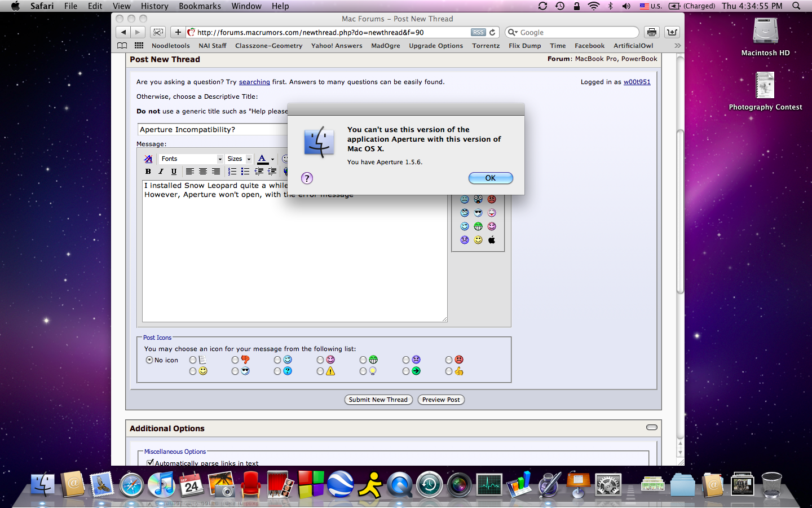812x508 pixels.
Task: Open iTunes from the Dock
Action: pyautogui.click(x=162, y=485)
